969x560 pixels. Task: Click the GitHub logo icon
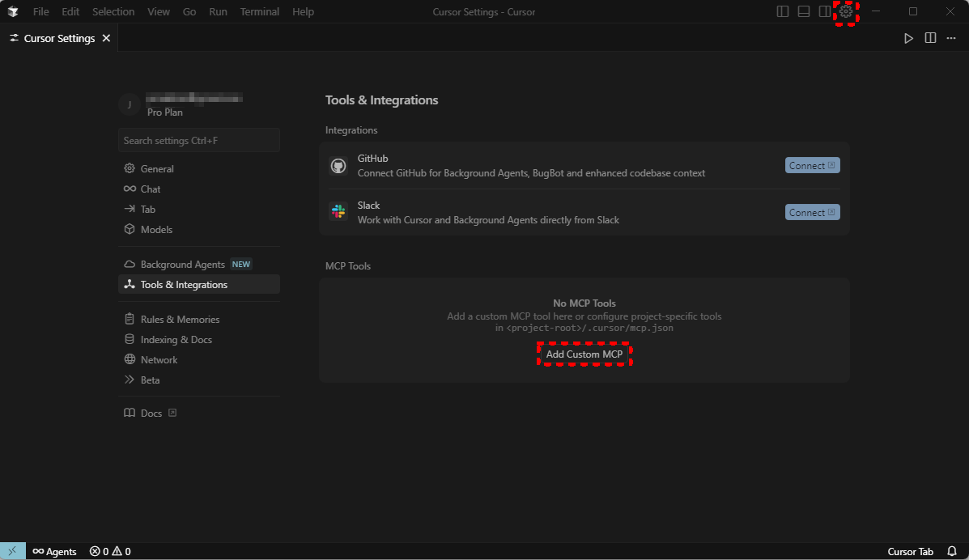click(x=338, y=166)
